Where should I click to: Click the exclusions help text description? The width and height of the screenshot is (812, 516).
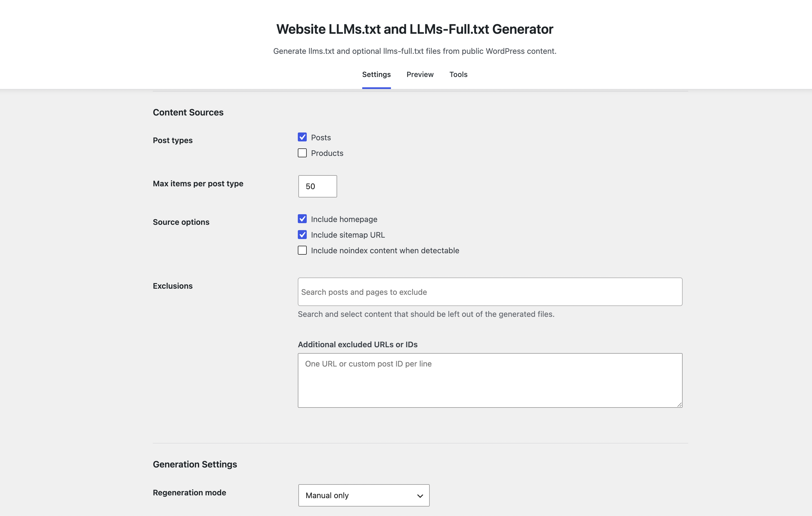click(426, 314)
